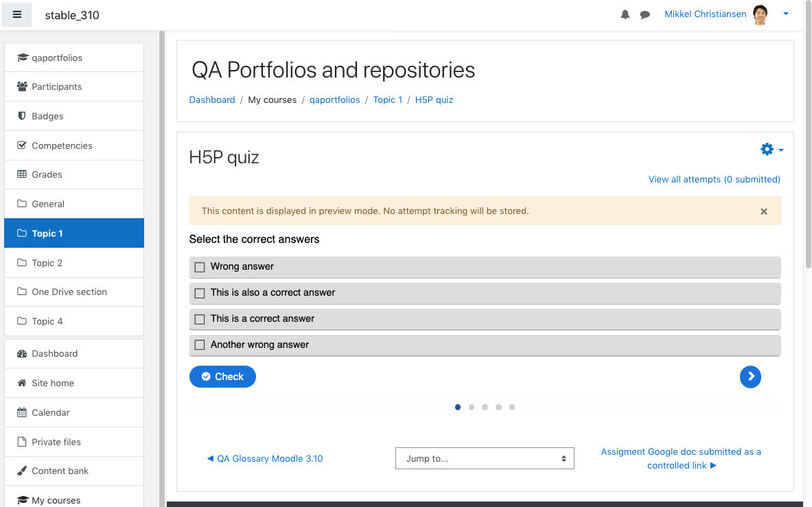This screenshot has width=812, height=507.
Task: Go to next question with arrow button
Action: [x=750, y=377]
